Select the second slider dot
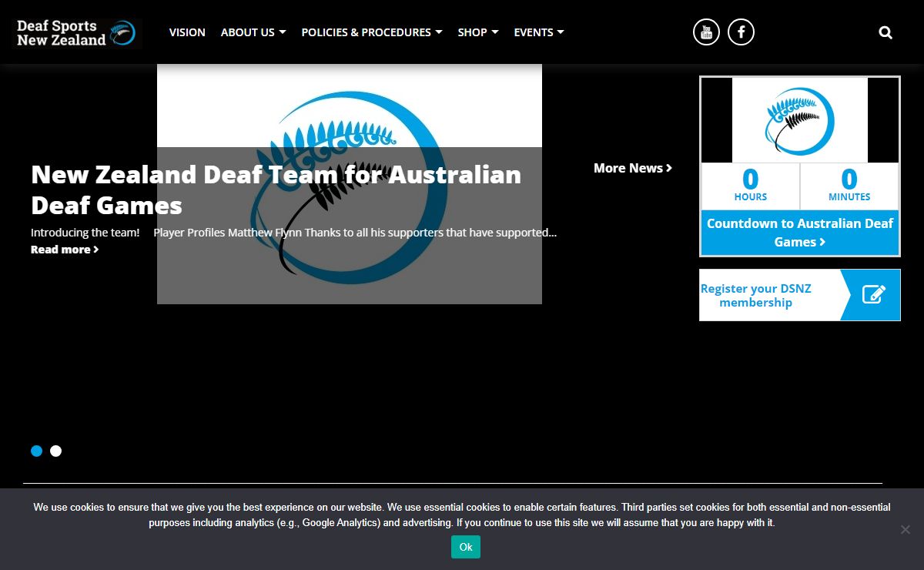Image resolution: width=924 pixels, height=570 pixels. point(55,451)
